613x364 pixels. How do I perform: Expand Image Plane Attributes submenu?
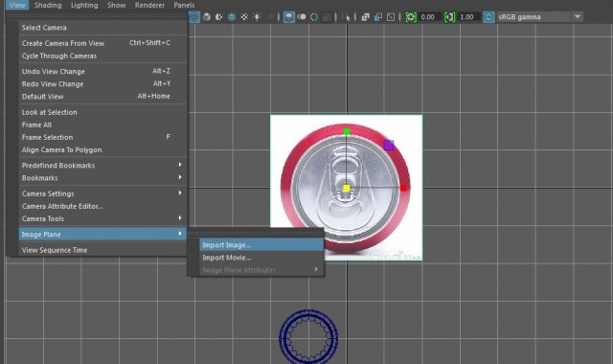tap(261, 270)
